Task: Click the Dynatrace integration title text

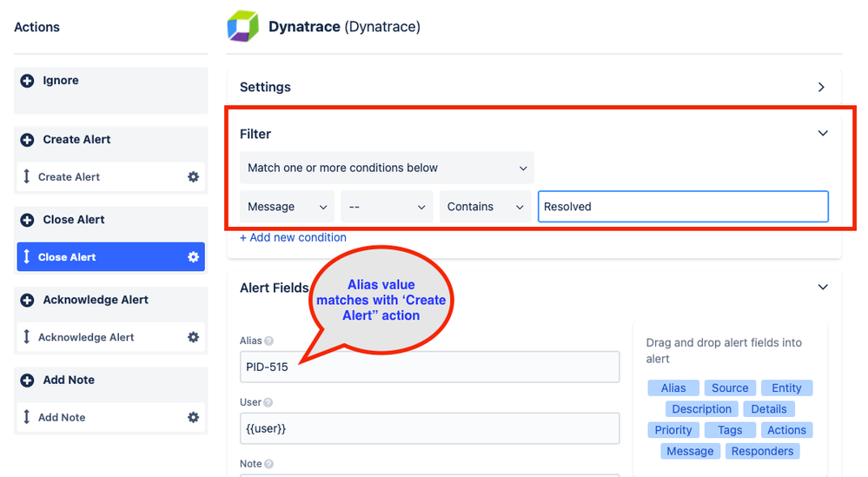Action: coord(344,27)
